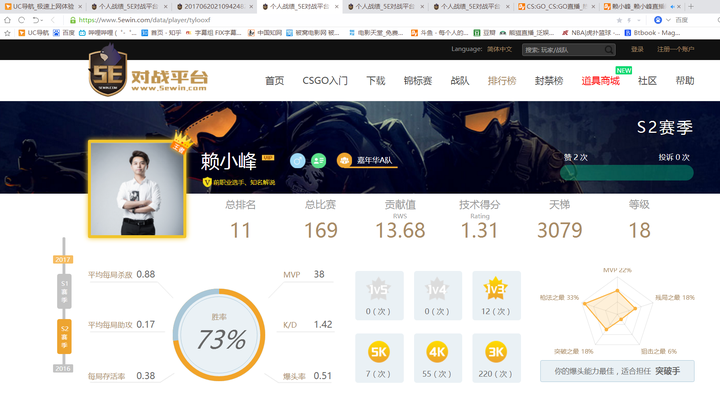Click the green profile card icon

click(x=318, y=160)
